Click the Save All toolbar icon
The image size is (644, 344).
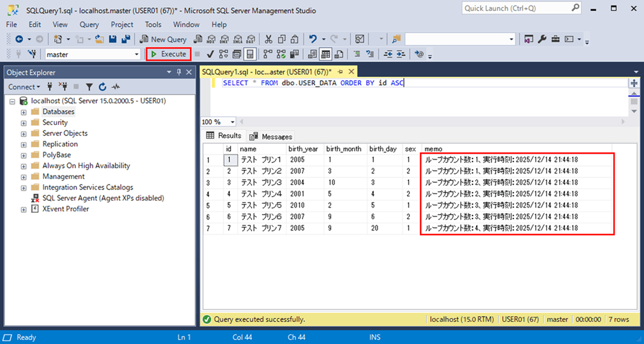[125, 39]
